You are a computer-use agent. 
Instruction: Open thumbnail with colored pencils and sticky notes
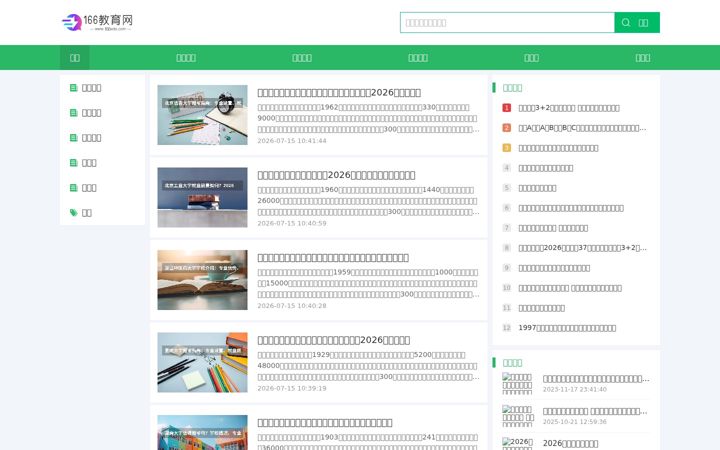[202, 362]
